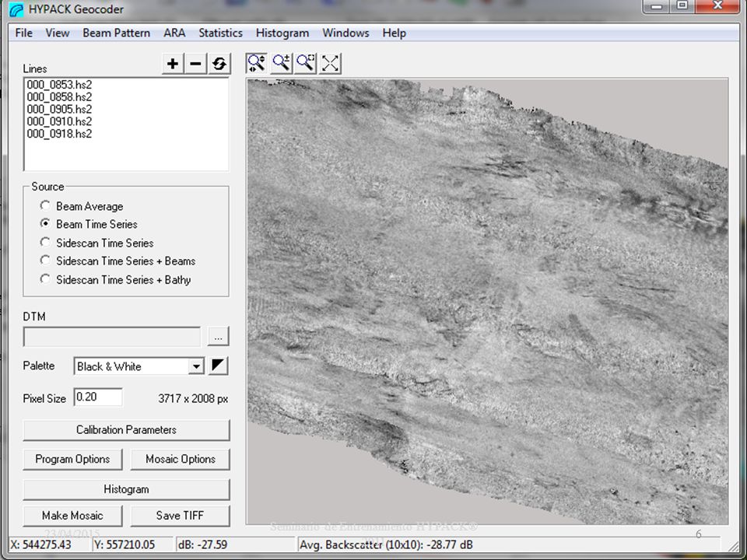Open the Beam Pattern menu
Image resolution: width=747 pixels, height=560 pixels.
tap(116, 33)
